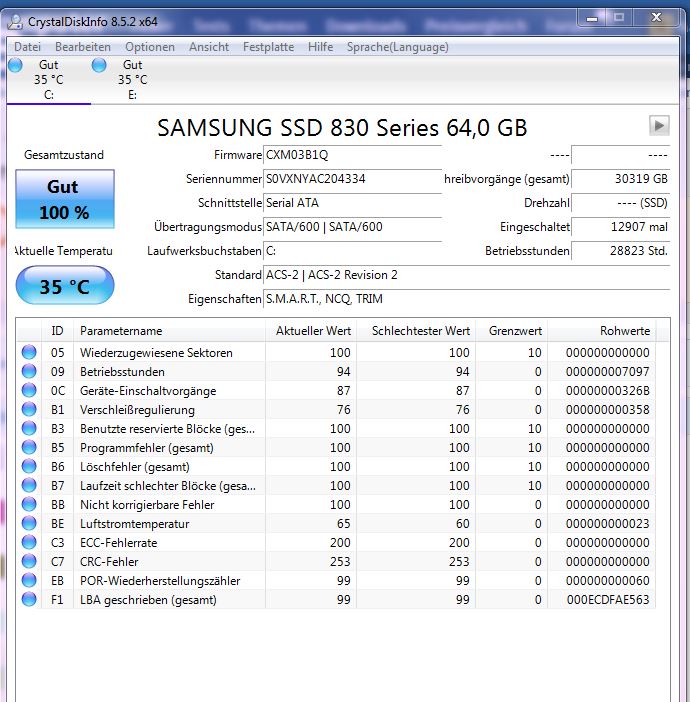Click the Schnittstelle field Serial ATA
Image resolution: width=690 pixels, height=702 pixels.
point(352,203)
